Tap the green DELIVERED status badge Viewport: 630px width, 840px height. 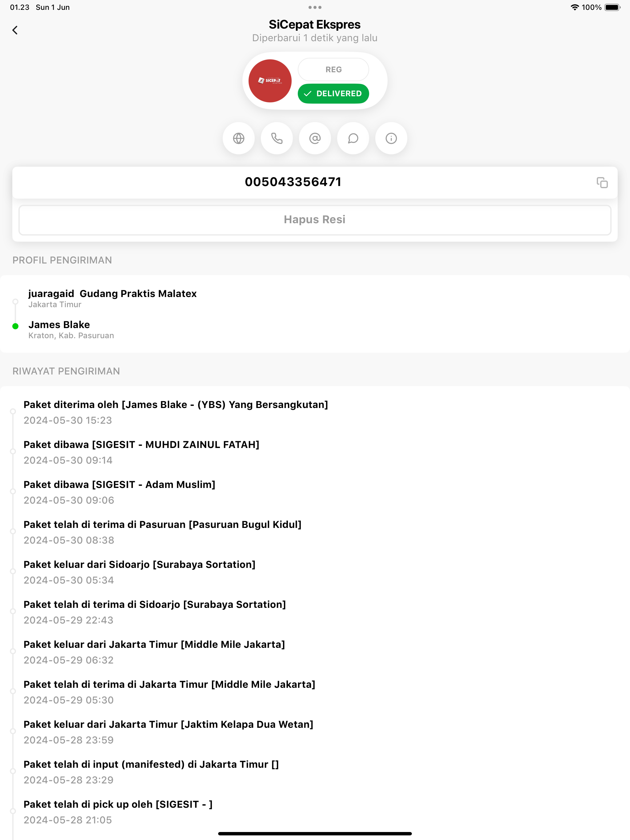coord(333,93)
